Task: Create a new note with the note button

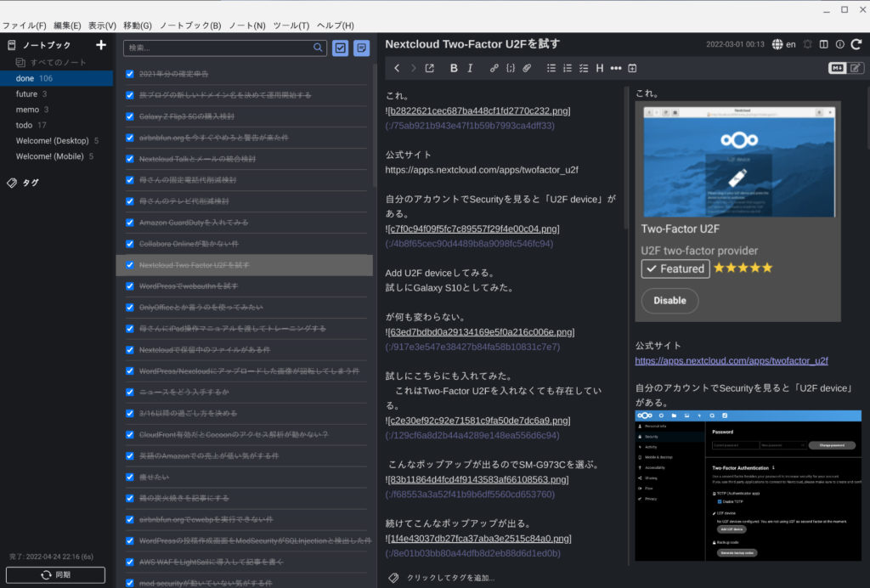Action: [x=361, y=48]
